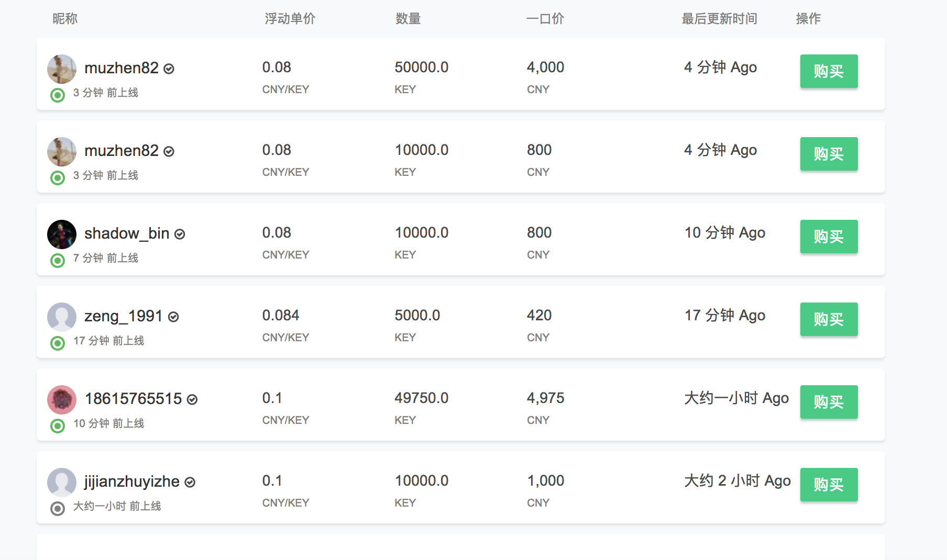The image size is (947, 560).
Task: Open jijianzhuyizhe's profile name link
Action: coord(132,481)
